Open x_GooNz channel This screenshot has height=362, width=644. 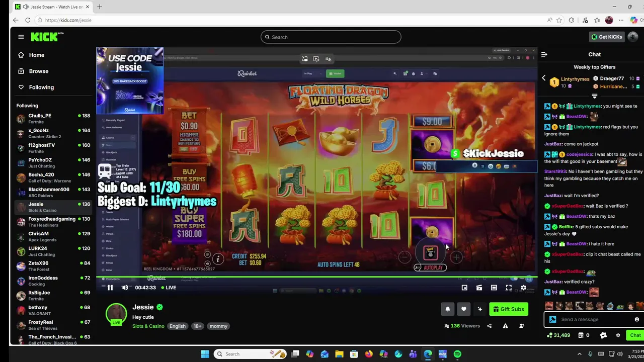[x=53, y=133]
